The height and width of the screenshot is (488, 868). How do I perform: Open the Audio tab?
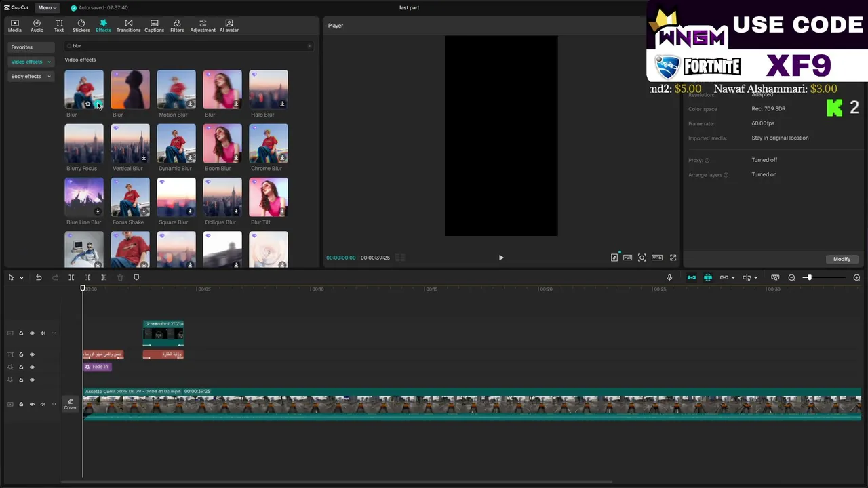tap(37, 26)
